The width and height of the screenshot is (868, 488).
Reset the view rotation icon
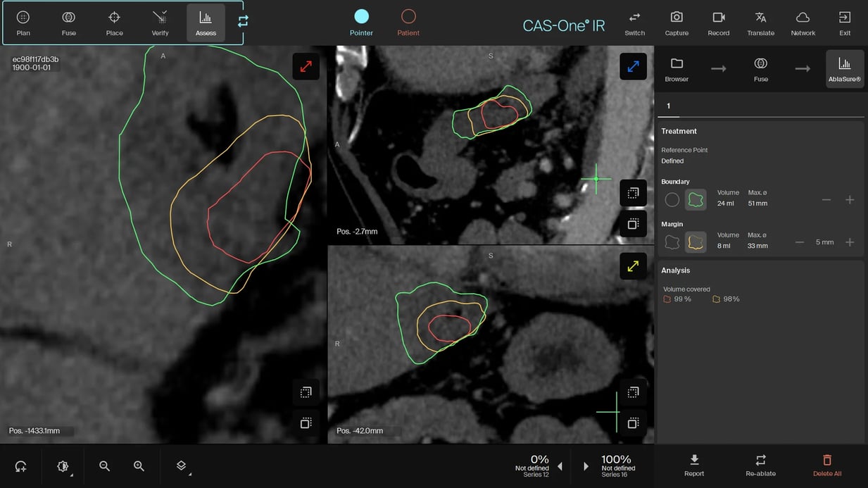(x=21, y=466)
